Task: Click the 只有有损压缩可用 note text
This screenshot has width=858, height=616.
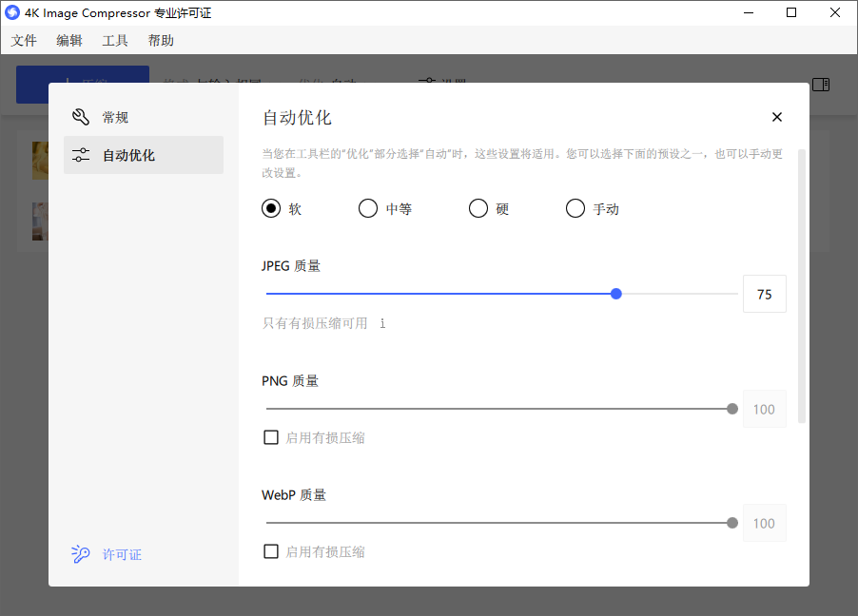Action: [x=315, y=323]
